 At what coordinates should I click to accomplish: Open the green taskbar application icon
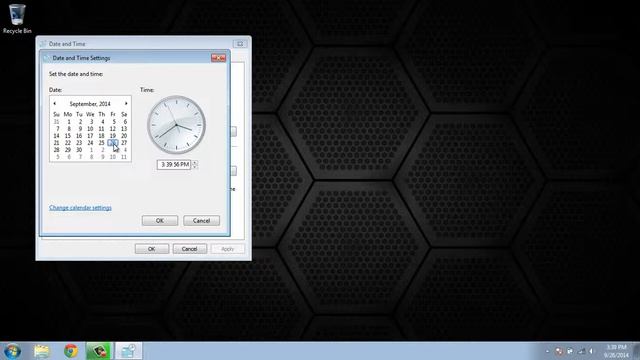[98, 351]
